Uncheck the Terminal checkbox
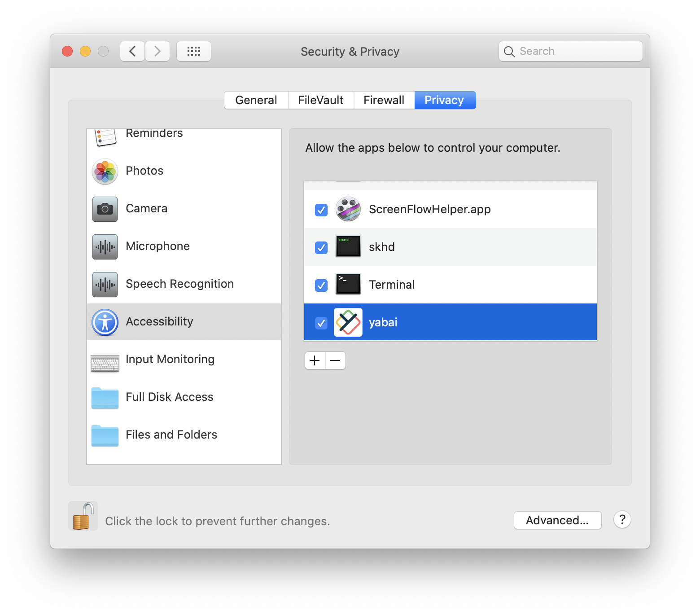The image size is (700, 615). 321,285
